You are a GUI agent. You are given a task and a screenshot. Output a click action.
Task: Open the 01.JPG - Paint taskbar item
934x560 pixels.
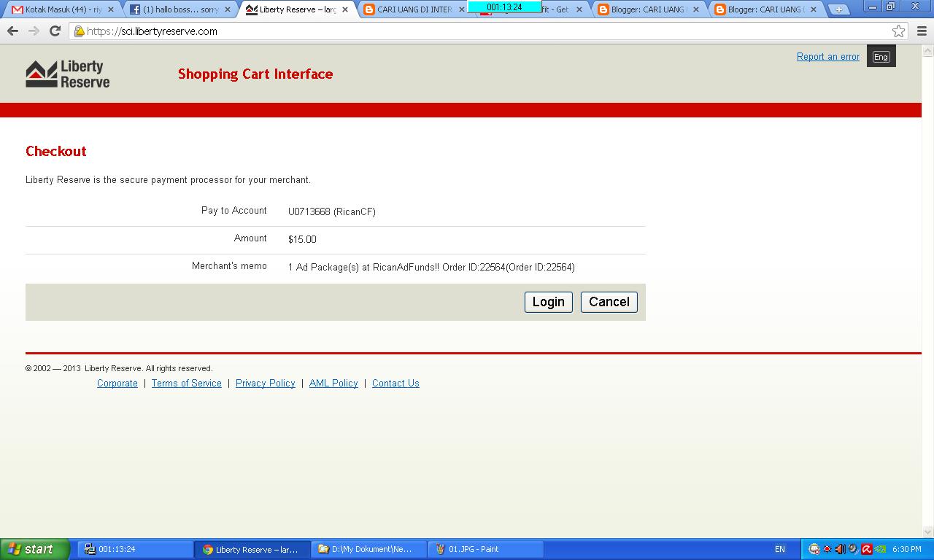(485, 549)
